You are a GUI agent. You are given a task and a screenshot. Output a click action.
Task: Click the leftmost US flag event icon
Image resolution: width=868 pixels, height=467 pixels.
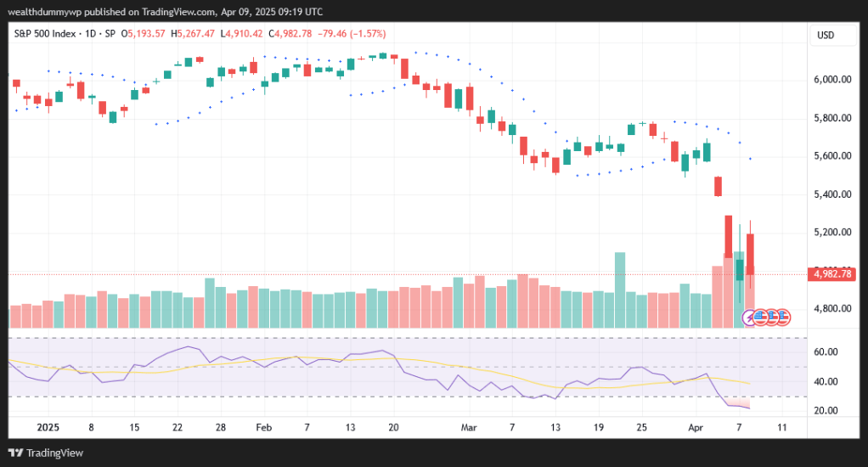click(x=761, y=318)
